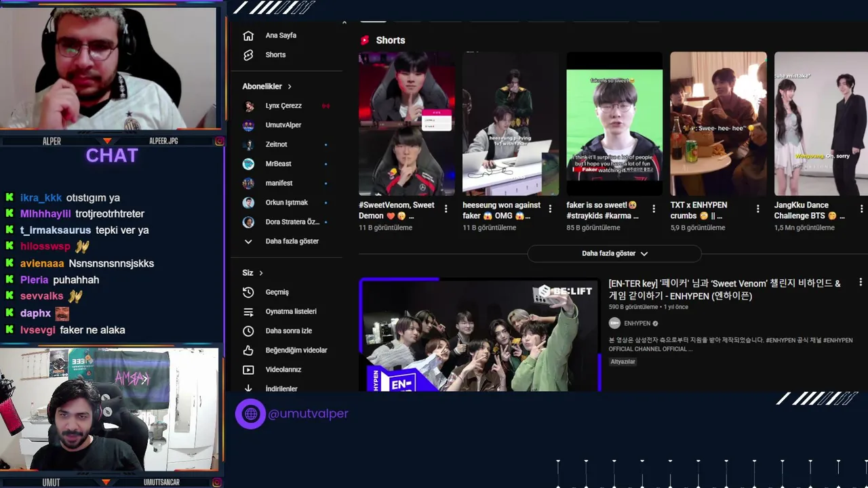Select Geçmiş menu item
The image size is (868, 488).
point(277,292)
